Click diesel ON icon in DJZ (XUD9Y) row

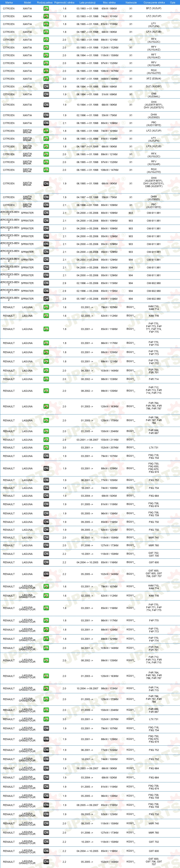pyautogui.click(x=46, y=87)
